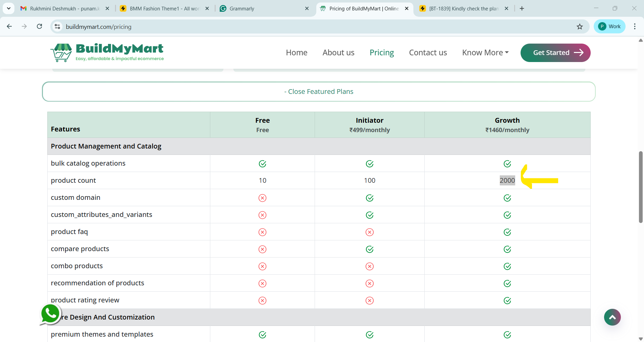Click the scrollbar down arrow
Screen dimensions: 644x342
641,339
